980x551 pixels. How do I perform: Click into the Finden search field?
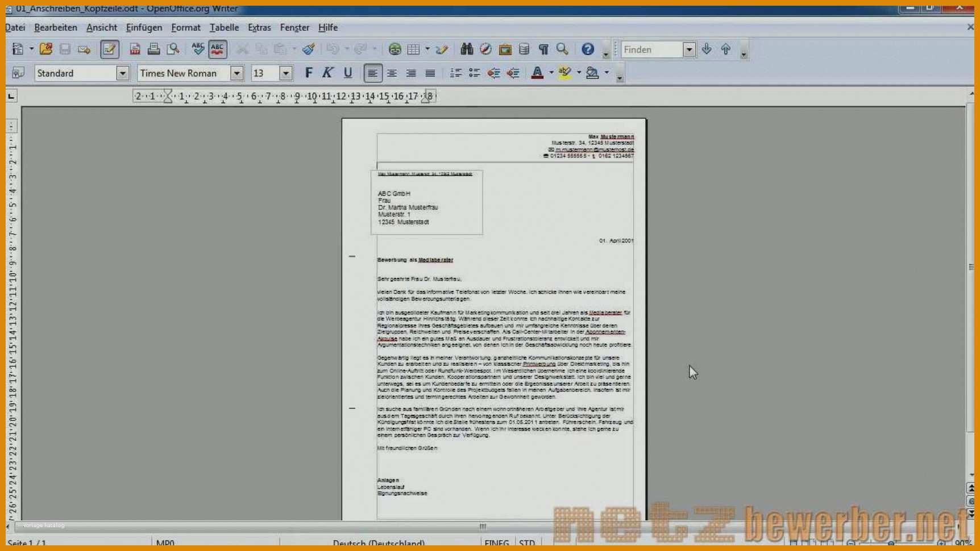click(x=653, y=49)
